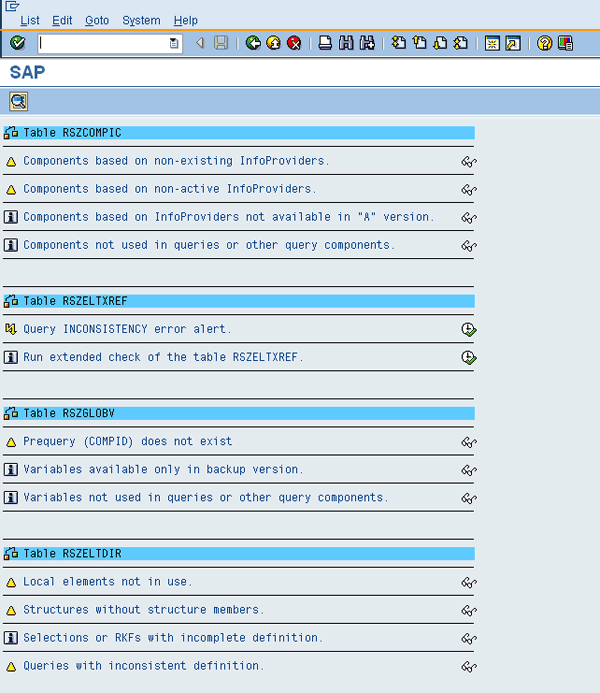
Task: Display Local elements not in use results
Action: [469, 583]
